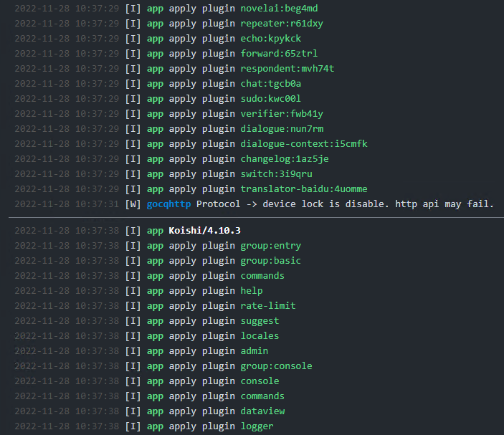Click the blue gocqhttp label
The height and width of the screenshot is (435, 504).
[168, 204]
